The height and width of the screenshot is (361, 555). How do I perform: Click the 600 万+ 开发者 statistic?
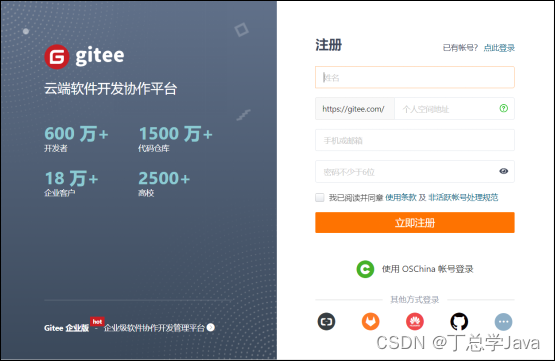76,139
